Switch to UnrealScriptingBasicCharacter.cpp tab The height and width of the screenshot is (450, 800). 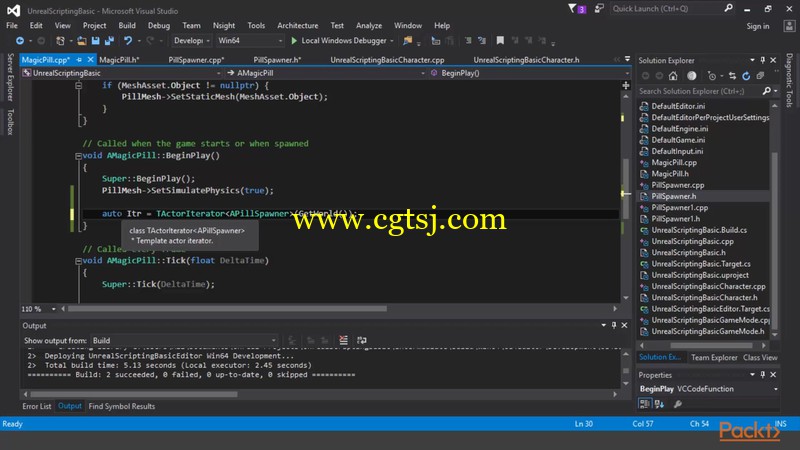(x=387, y=60)
